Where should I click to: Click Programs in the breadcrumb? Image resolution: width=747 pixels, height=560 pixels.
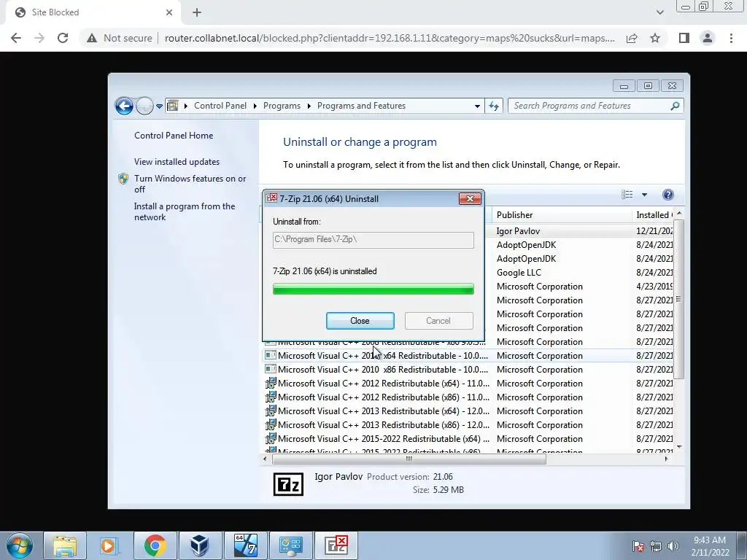(x=282, y=106)
